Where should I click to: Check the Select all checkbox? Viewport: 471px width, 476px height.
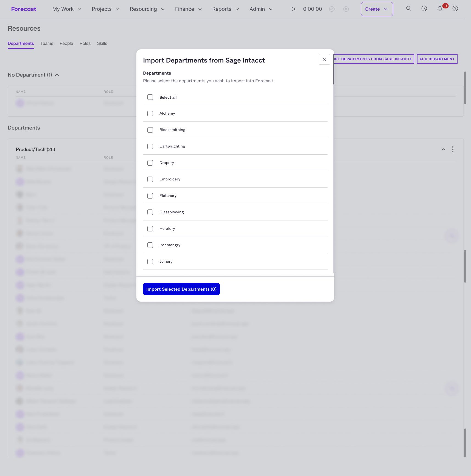[x=150, y=97]
